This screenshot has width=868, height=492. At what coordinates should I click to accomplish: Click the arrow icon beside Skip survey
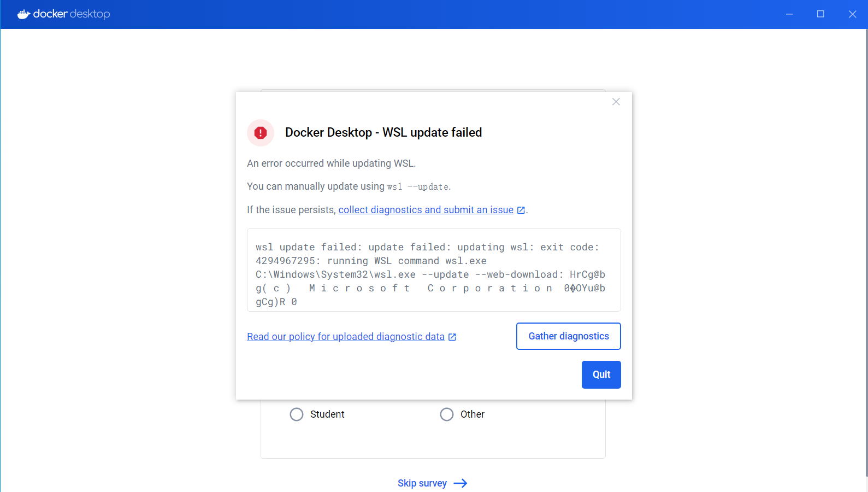(x=460, y=483)
